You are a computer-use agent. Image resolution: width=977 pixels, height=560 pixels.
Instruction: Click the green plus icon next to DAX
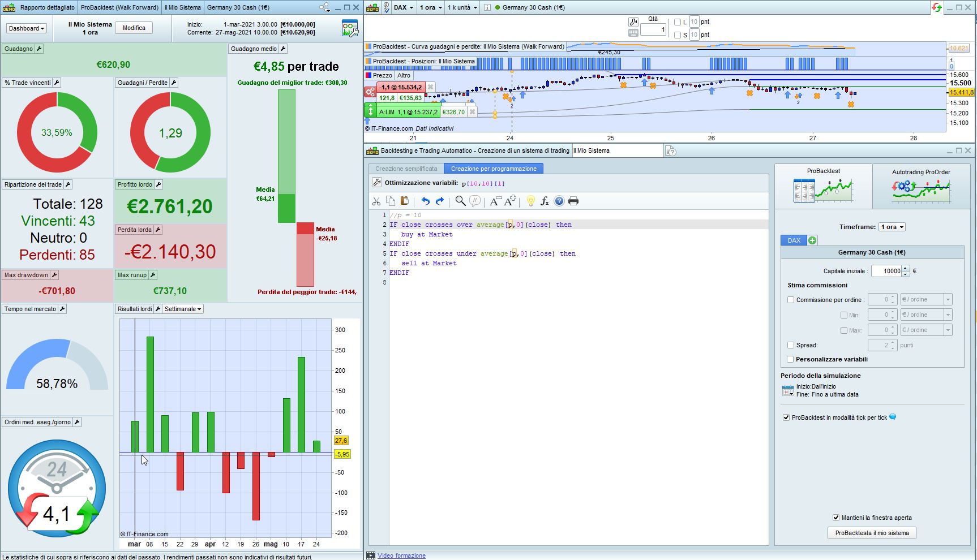point(812,240)
